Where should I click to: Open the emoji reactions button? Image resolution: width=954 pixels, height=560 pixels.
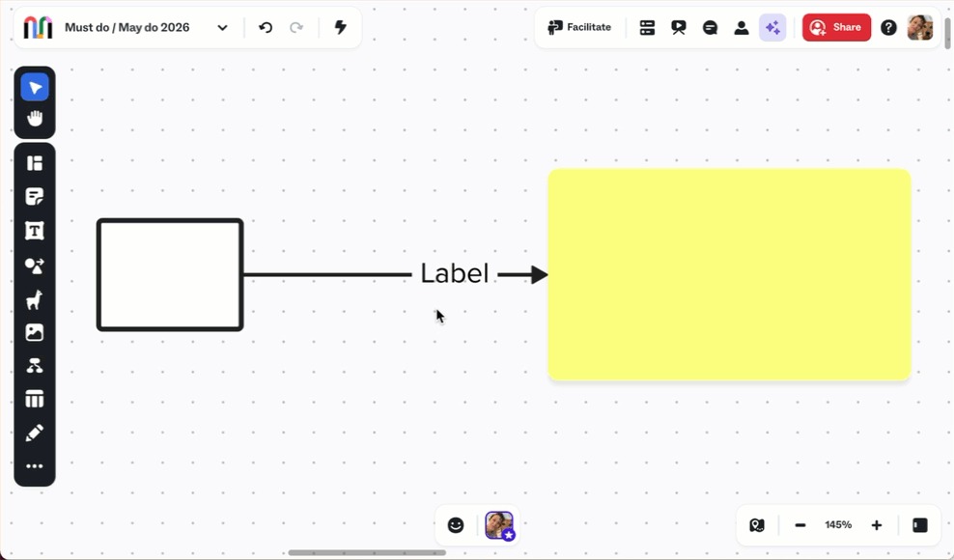click(456, 525)
